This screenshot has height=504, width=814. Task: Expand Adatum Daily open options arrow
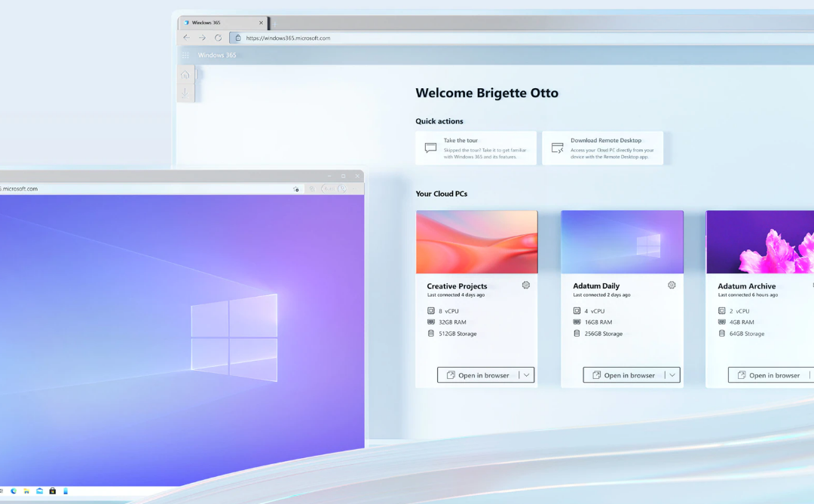coord(672,374)
